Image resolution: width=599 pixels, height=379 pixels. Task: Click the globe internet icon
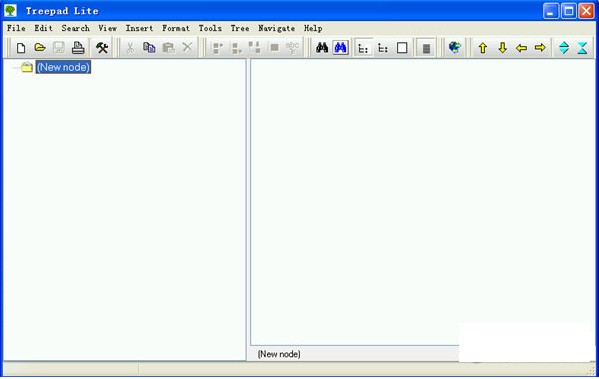pos(455,48)
